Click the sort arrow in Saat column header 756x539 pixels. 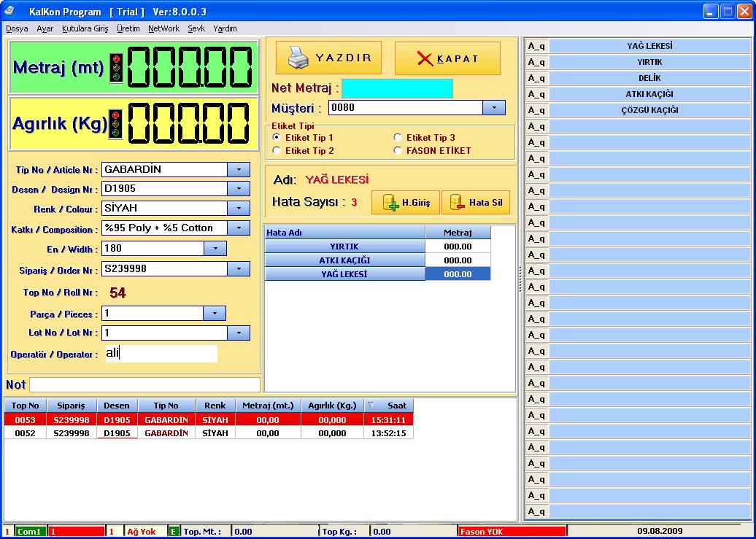coord(370,405)
